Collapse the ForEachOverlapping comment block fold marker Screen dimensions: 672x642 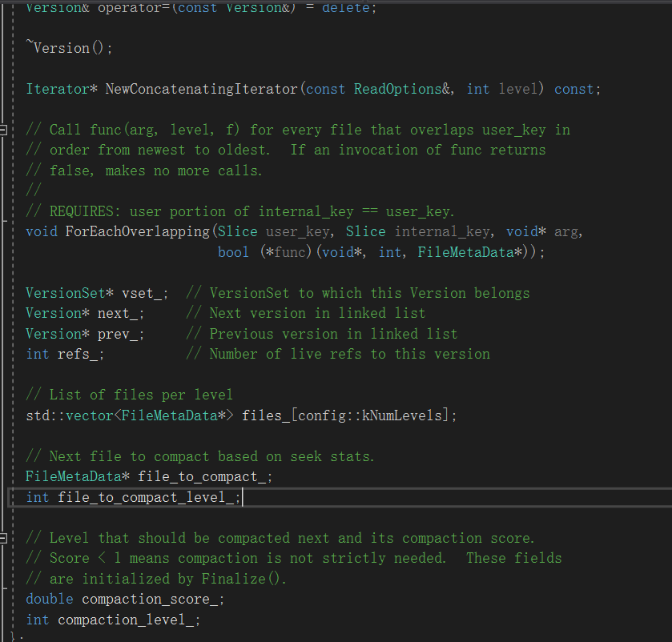tap(4, 130)
